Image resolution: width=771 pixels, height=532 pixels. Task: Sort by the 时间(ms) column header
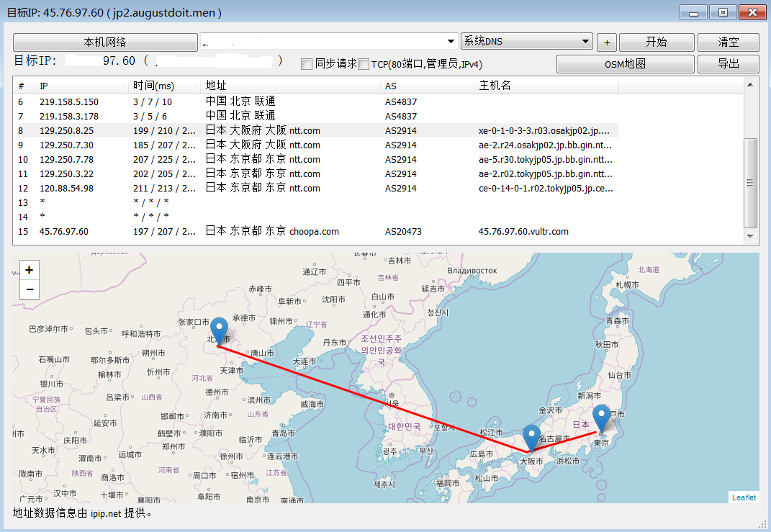pos(164,86)
